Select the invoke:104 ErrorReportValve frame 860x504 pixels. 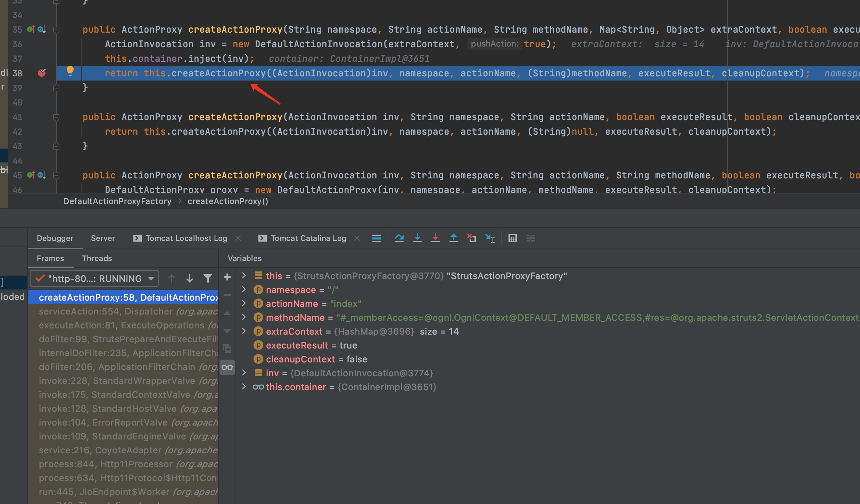[x=123, y=422]
